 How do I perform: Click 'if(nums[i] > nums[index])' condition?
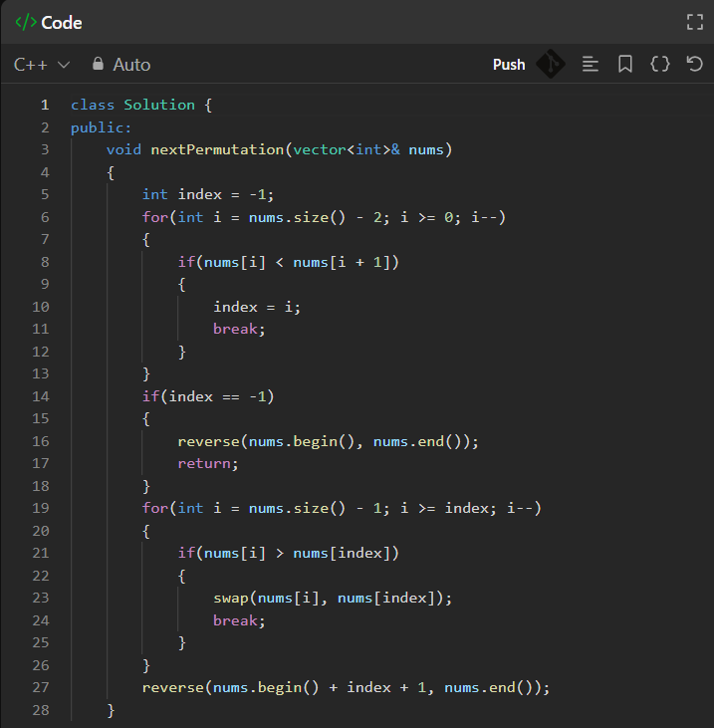[x=289, y=553]
